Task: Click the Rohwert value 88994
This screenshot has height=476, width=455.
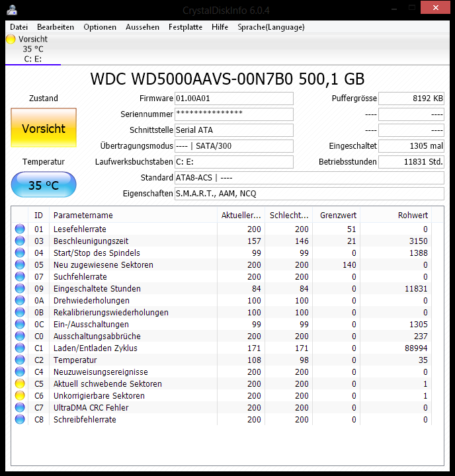Action: (x=416, y=348)
